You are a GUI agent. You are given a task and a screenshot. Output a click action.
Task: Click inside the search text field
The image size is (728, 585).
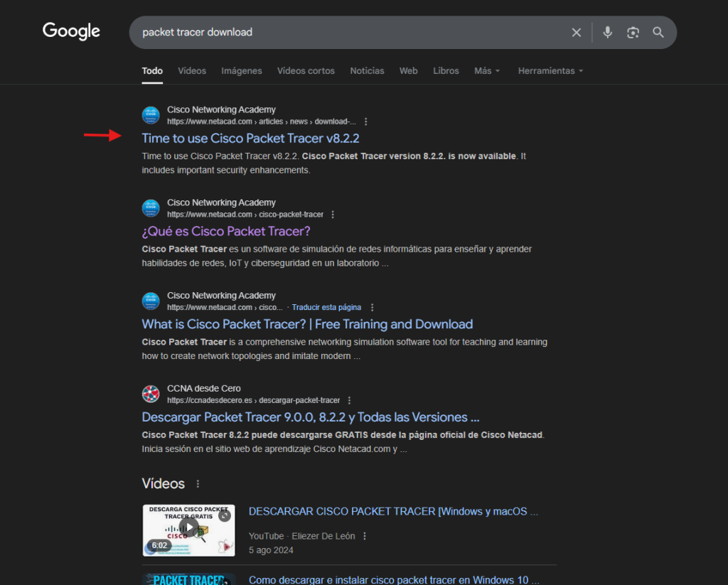341,33
